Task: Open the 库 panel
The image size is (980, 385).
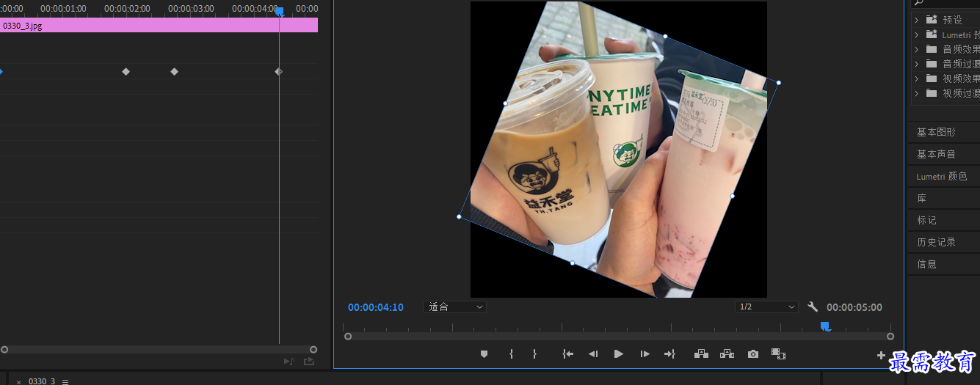Action: [x=921, y=198]
